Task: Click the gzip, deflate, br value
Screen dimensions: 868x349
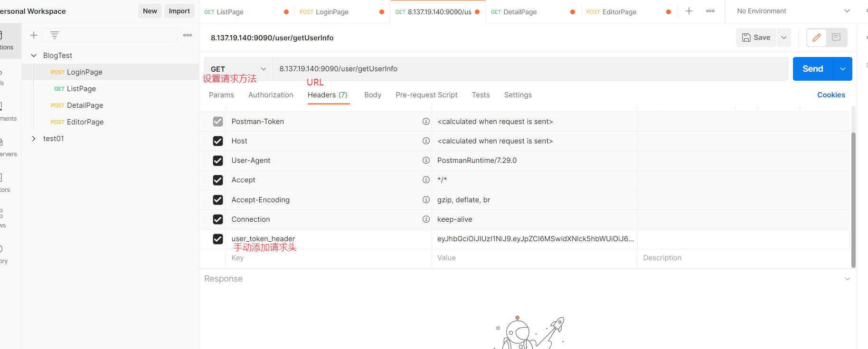Action: pos(463,200)
